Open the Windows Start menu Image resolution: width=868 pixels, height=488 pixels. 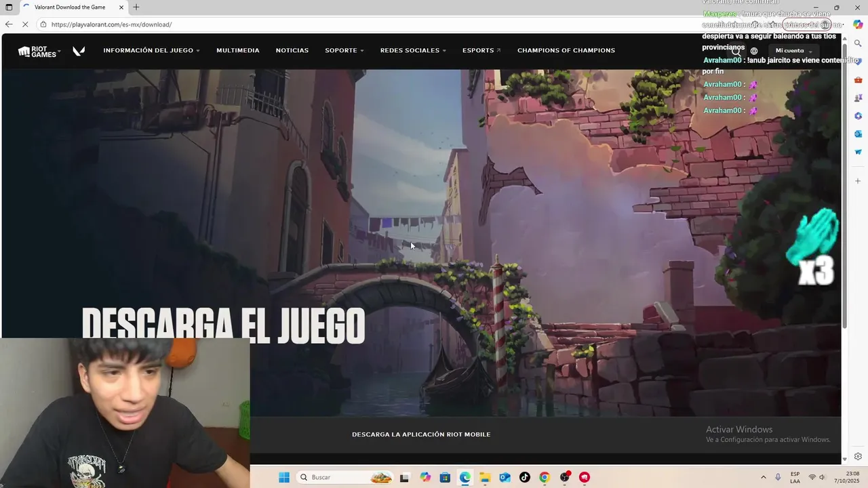[x=284, y=477]
